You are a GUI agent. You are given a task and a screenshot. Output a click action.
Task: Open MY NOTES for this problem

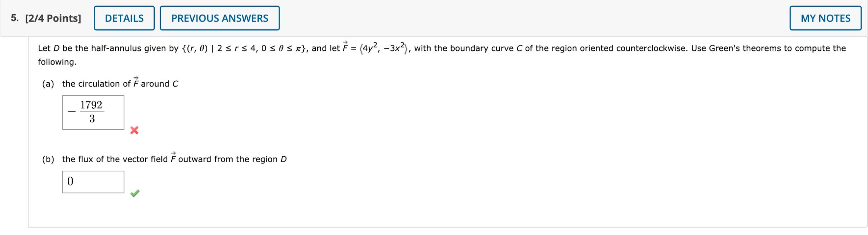(826, 18)
